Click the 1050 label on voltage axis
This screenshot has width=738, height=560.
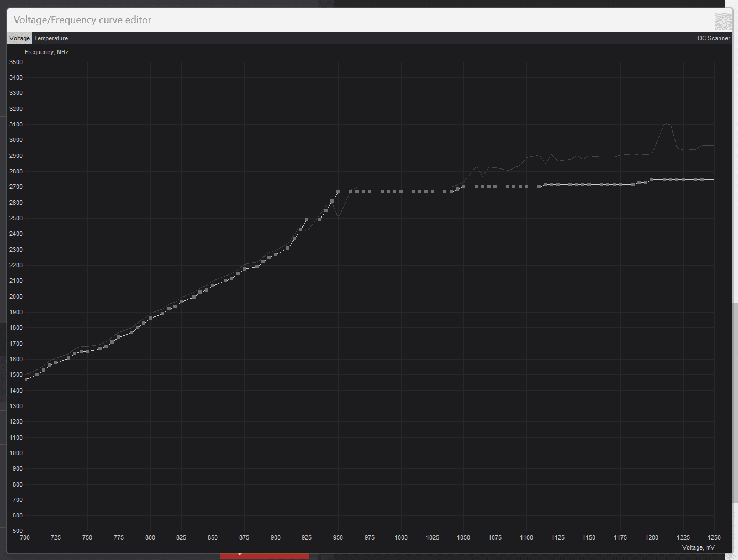point(463,537)
